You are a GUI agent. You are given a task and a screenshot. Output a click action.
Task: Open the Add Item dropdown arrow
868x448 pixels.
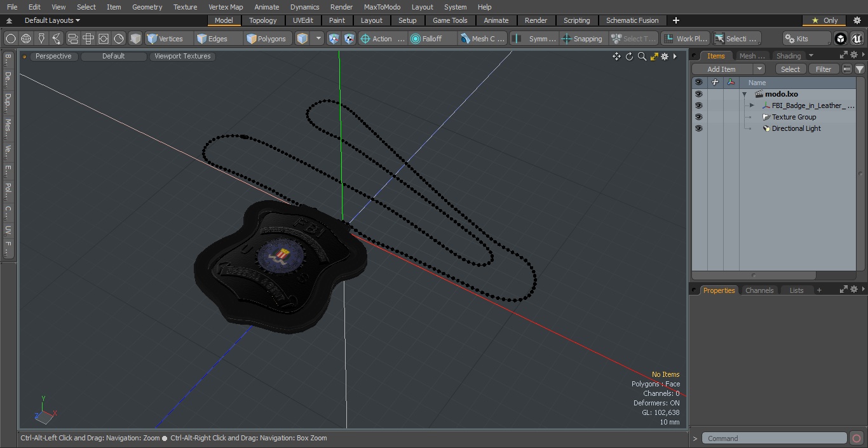tap(759, 69)
